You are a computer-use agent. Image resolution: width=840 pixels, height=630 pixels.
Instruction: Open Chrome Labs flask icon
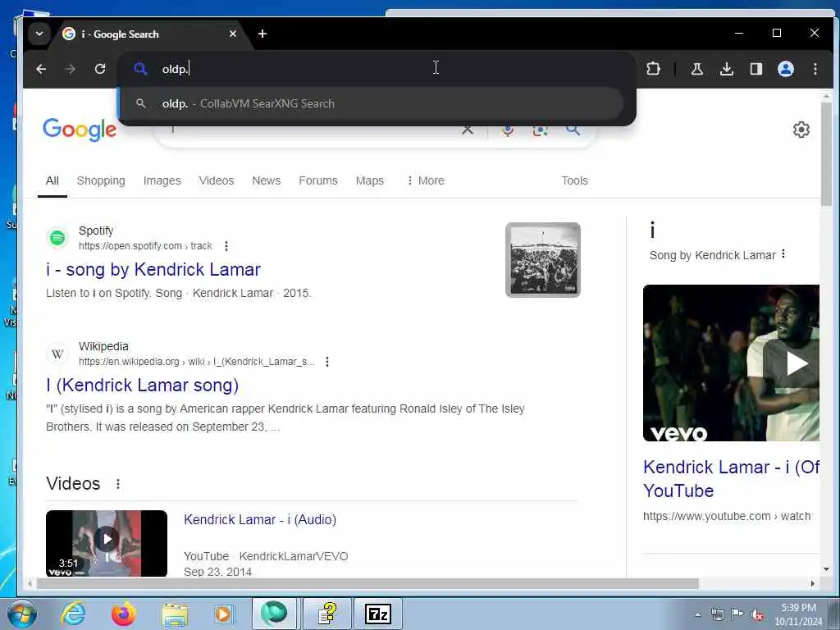(x=697, y=69)
